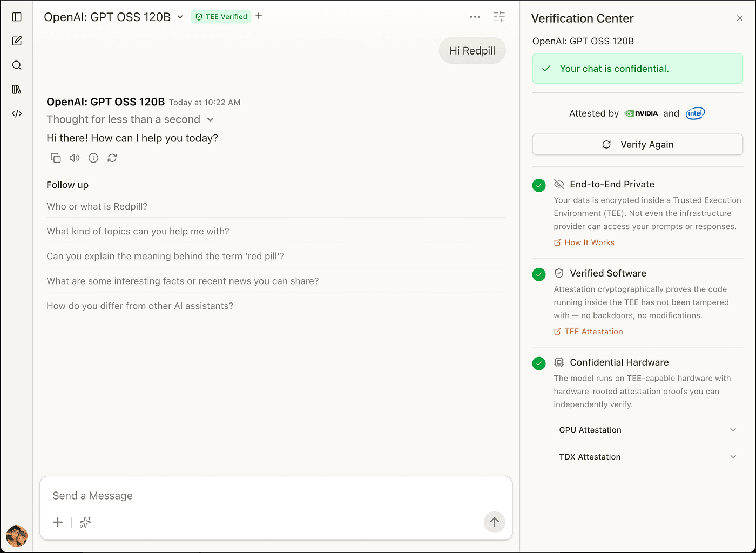
Task: Open the model selector dropdown for GPT OSS 120B
Action: pyautogui.click(x=113, y=17)
